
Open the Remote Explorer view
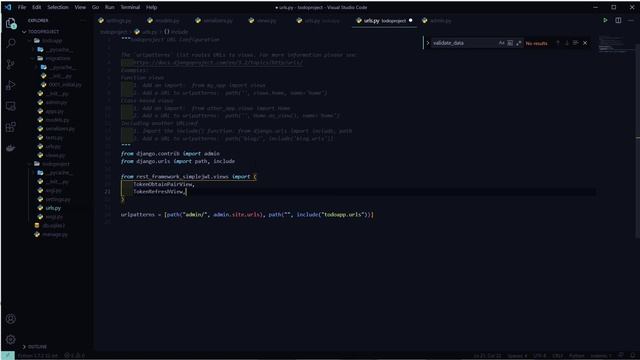tap(11, 106)
